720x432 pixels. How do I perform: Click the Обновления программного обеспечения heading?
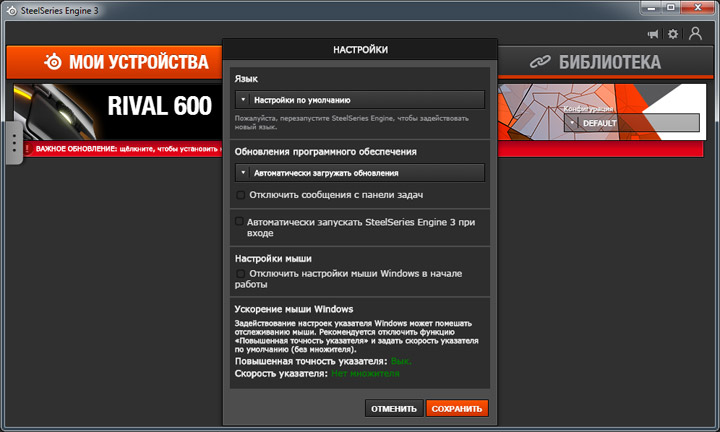point(326,152)
